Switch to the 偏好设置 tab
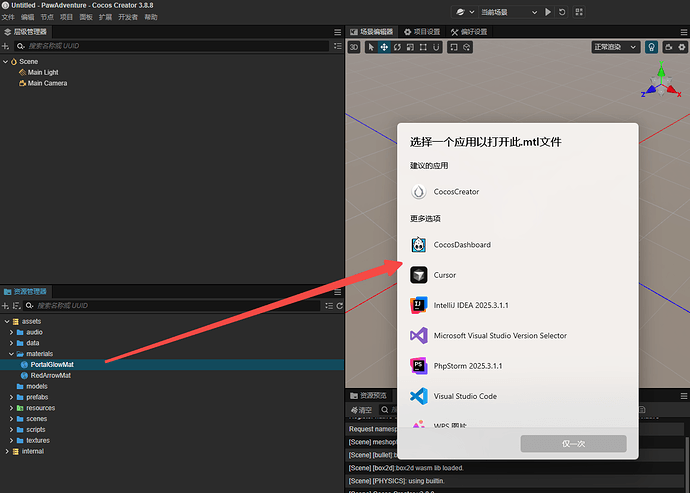Viewport: 690px width, 493px height. (x=469, y=32)
